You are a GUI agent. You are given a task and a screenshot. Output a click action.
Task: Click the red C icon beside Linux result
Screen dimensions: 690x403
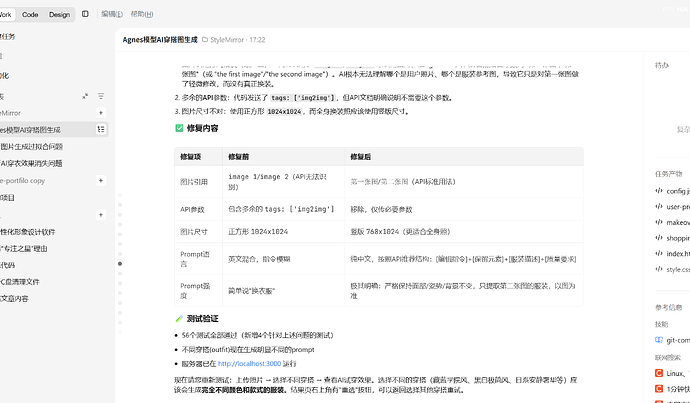(659, 373)
